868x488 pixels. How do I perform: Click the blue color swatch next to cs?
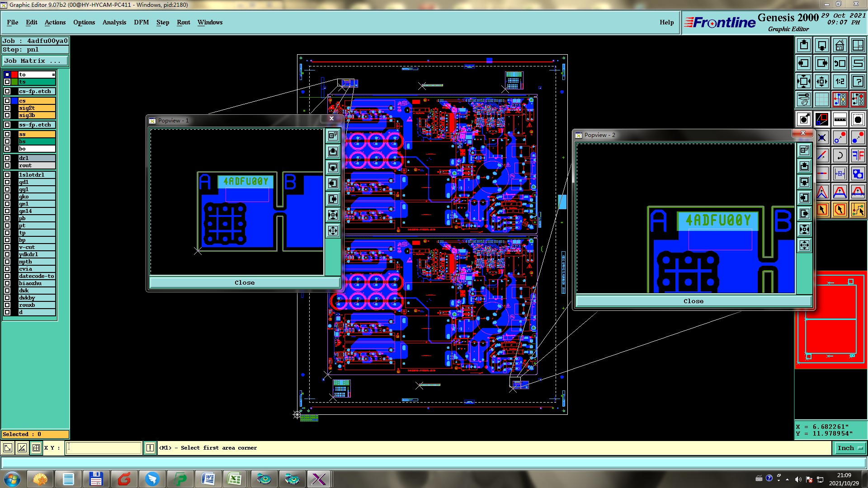click(14, 101)
